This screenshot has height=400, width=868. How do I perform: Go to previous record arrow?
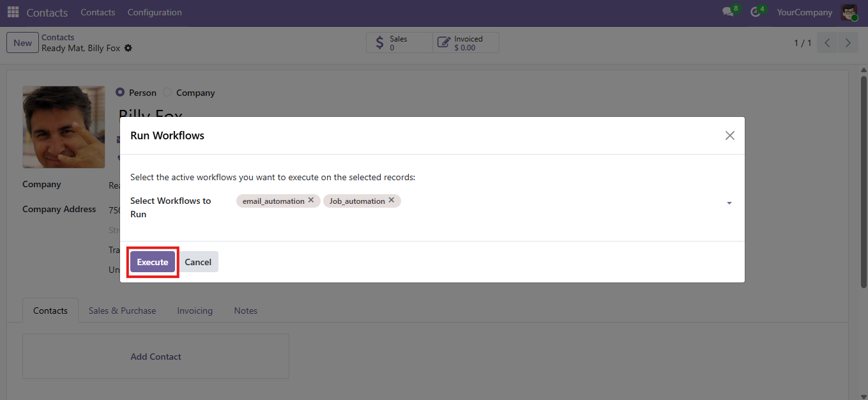point(827,43)
